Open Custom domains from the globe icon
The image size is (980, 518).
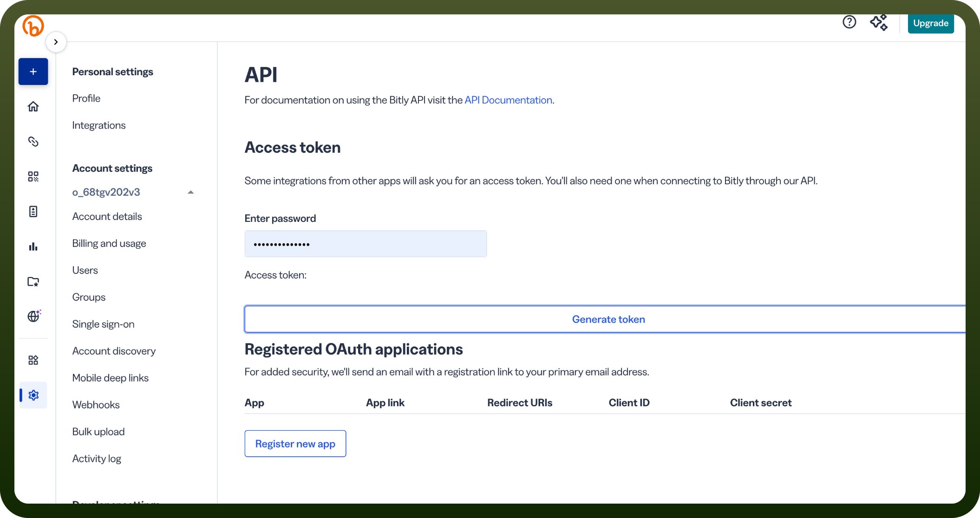[x=34, y=316]
